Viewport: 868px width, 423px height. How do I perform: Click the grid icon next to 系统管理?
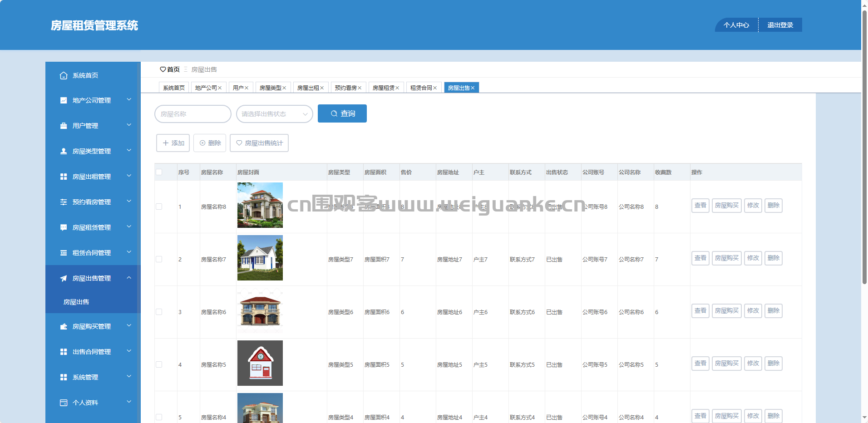click(64, 377)
